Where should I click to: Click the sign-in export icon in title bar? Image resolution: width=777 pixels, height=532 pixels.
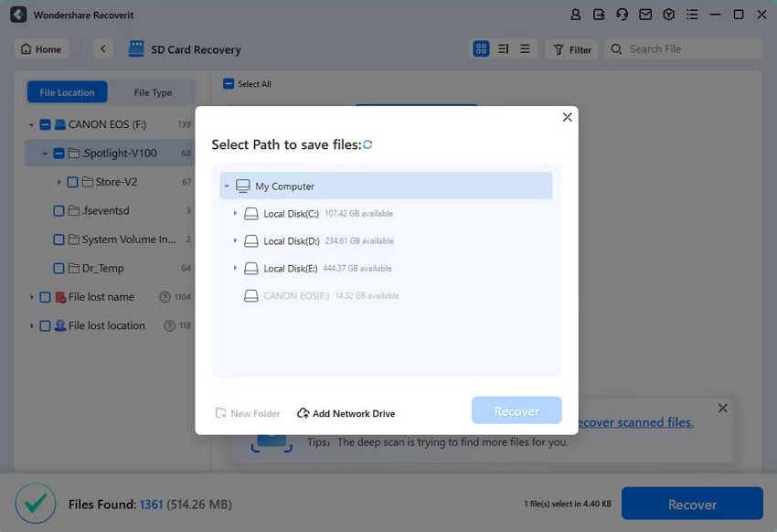(x=599, y=15)
